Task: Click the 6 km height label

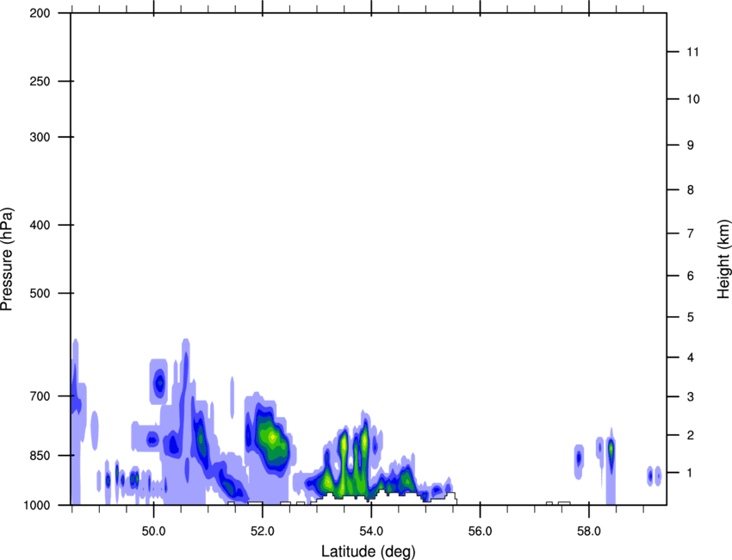Action: coord(691,276)
